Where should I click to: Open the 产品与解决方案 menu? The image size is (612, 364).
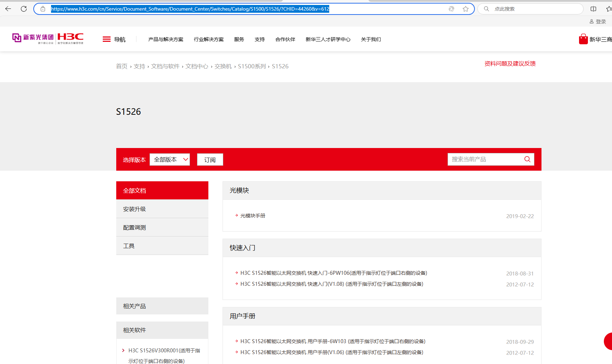pyautogui.click(x=165, y=39)
